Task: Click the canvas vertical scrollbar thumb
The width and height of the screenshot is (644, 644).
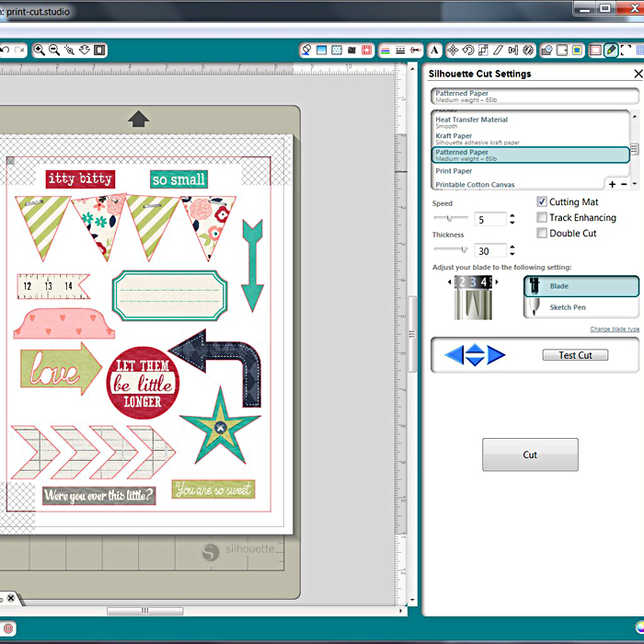Action: click(x=412, y=334)
